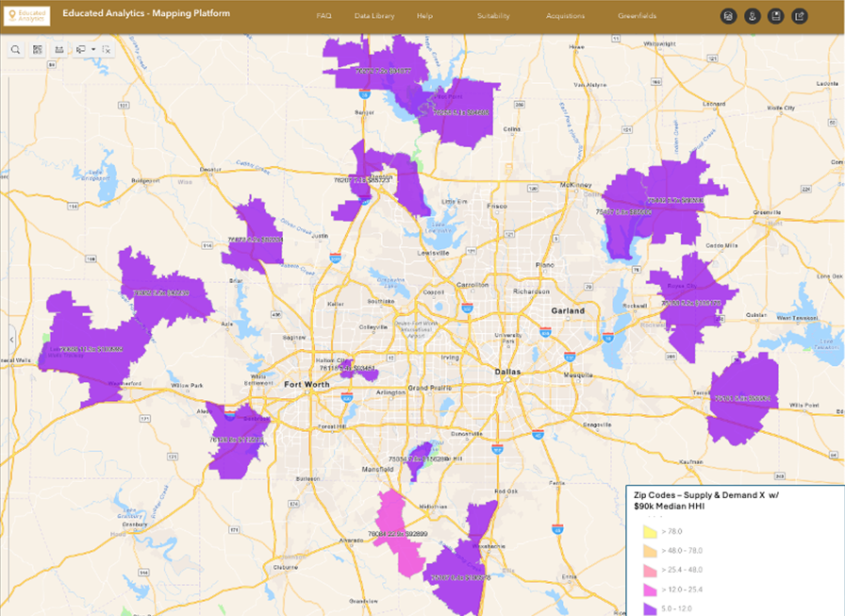The image size is (845, 616).
Task: Open the Greenfields menu
Action: pyautogui.click(x=637, y=16)
